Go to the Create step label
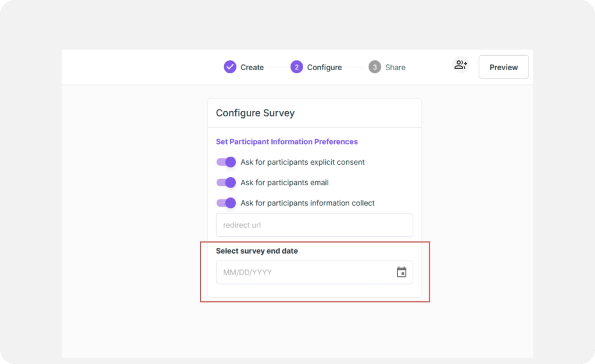 tap(252, 67)
